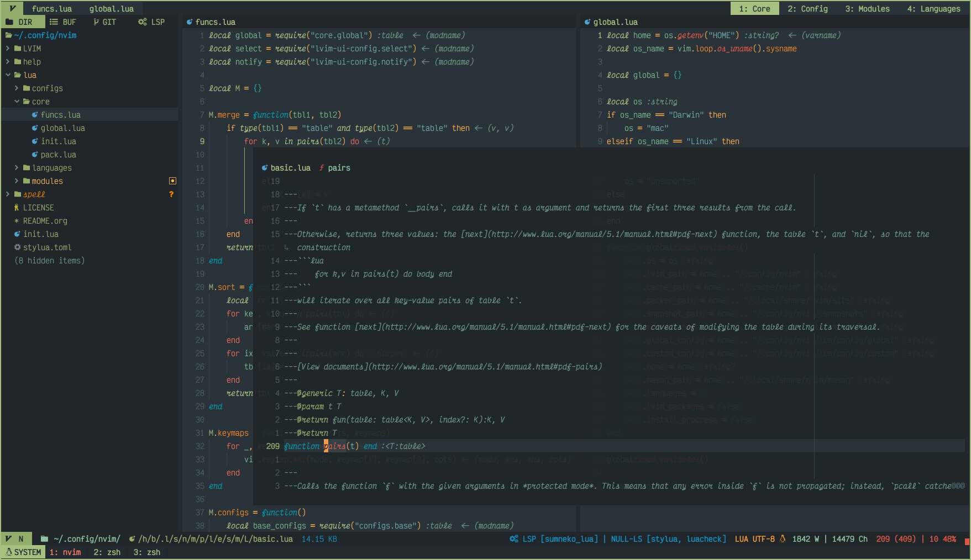Expand the modules folder chevron
This screenshot has width=971, height=560.
[17, 181]
